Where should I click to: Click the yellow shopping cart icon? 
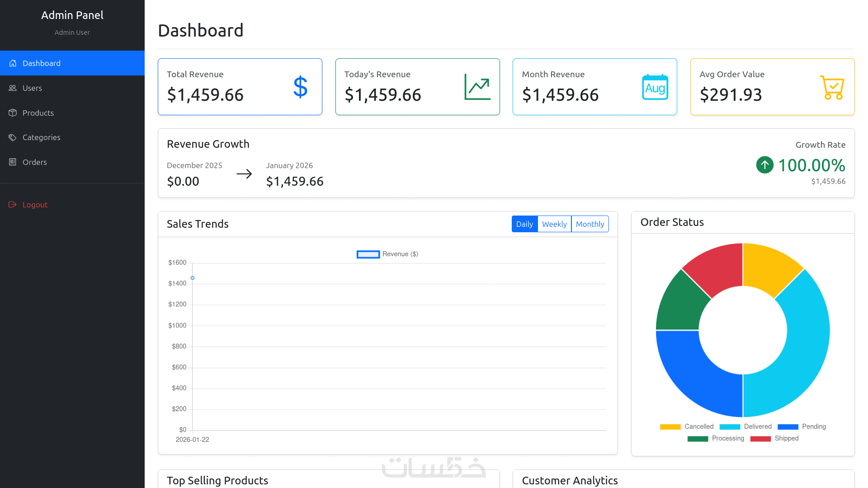[832, 87]
